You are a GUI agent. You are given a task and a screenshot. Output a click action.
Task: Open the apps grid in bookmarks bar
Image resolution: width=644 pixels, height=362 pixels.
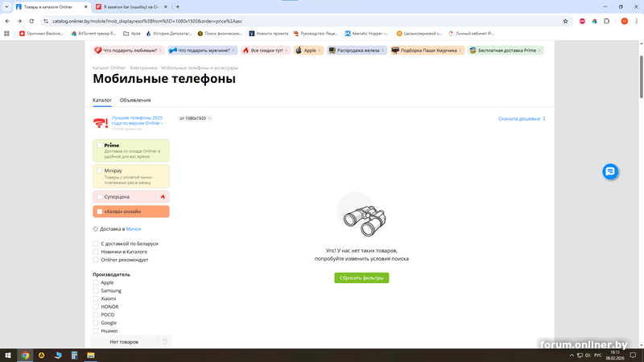coord(6,33)
